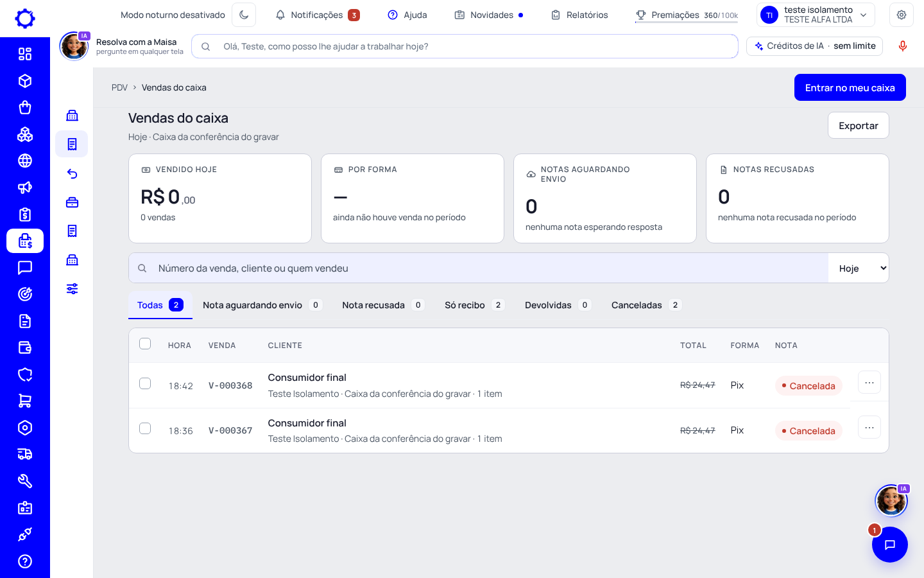Click the wallet icon in the sidebar

pyautogui.click(x=25, y=347)
